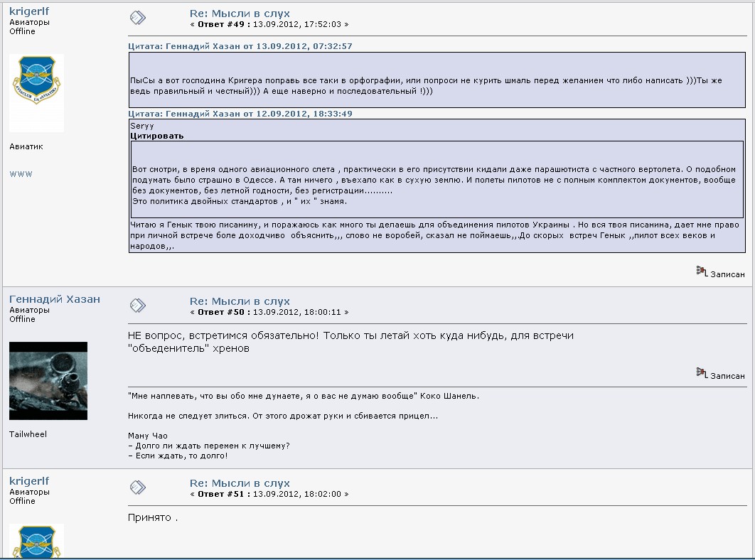Viewport: 755px width, 560px height.
Task: Click the message icon of reply #49
Action: tap(138, 18)
